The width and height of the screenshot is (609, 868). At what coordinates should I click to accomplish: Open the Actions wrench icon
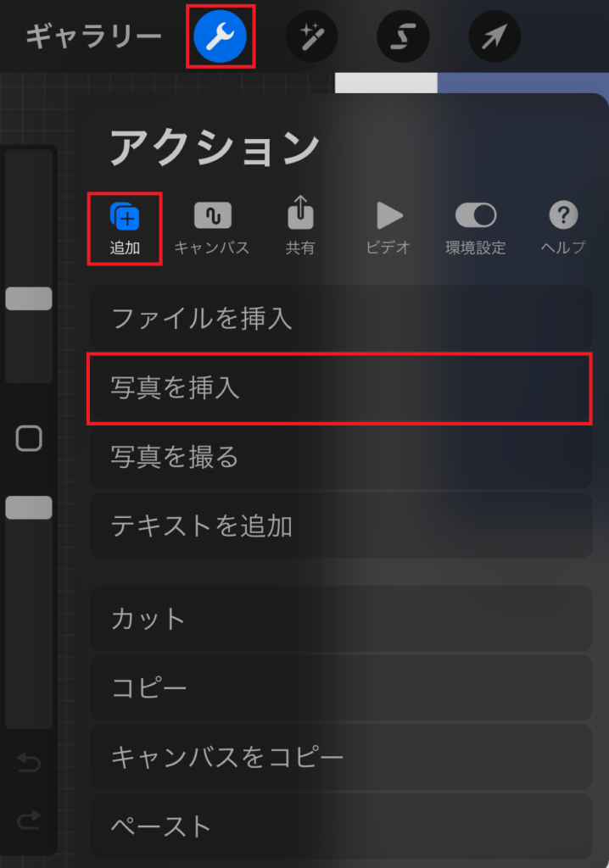point(220,36)
